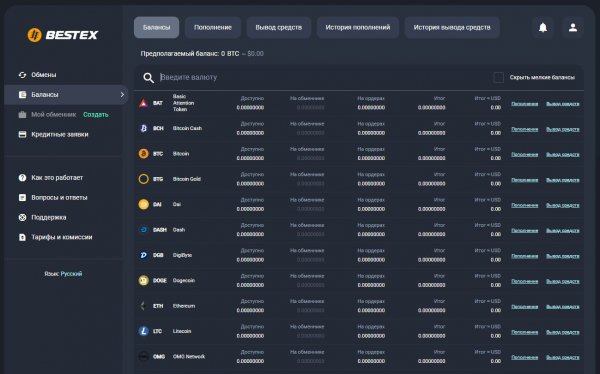Viewport: 600px width, 374px height.
Task: Click the Bitcoin BTC coin icon
Action: (143, 154)
